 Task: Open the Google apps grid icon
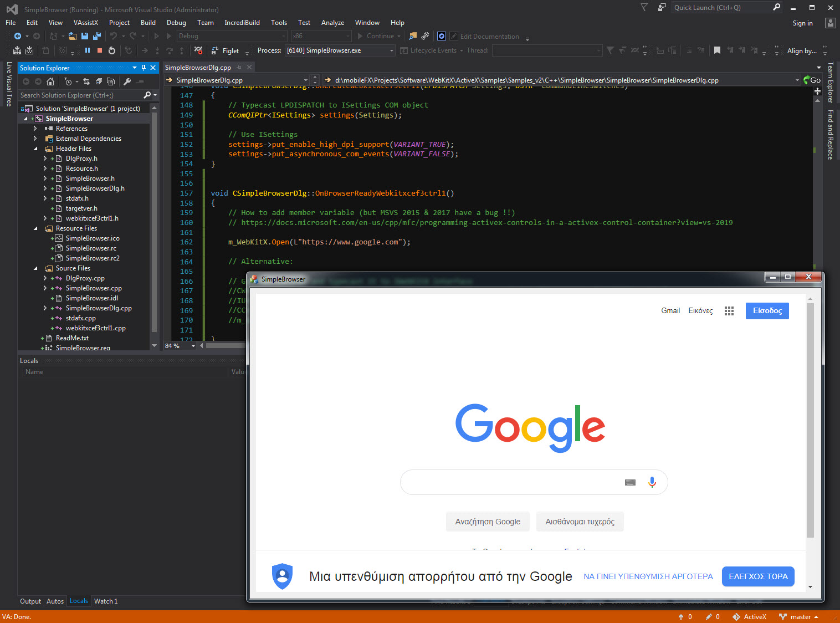click(729, 311)
